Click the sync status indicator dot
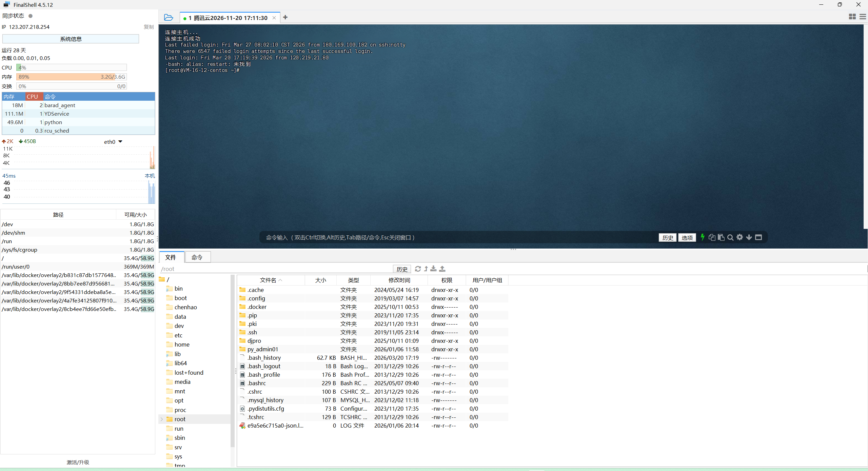 (x=31, y=16)
